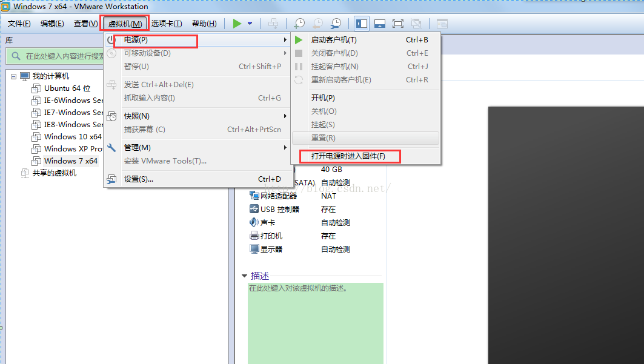
Task: Click the 虚拟机(M) menu
Action: (125, 24)
